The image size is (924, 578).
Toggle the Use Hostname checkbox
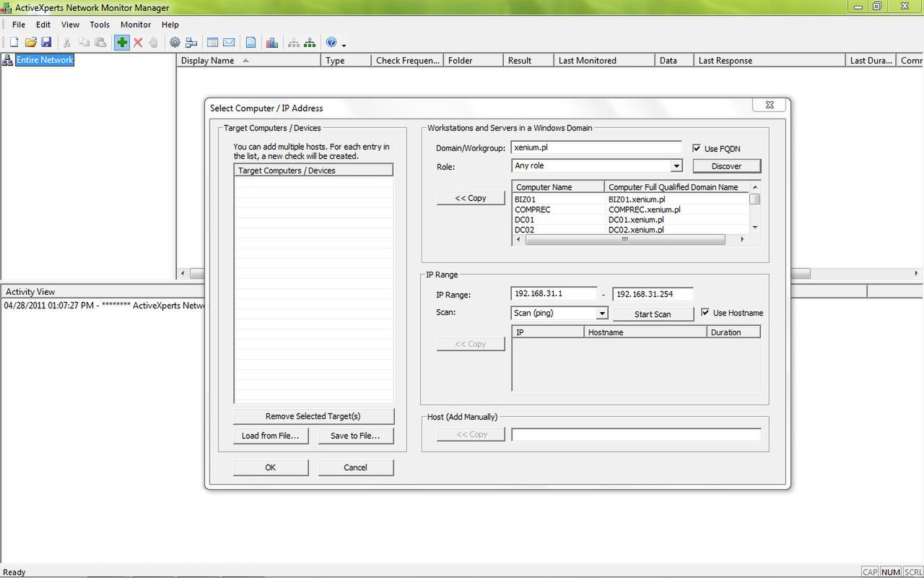[x=705, y=312]
